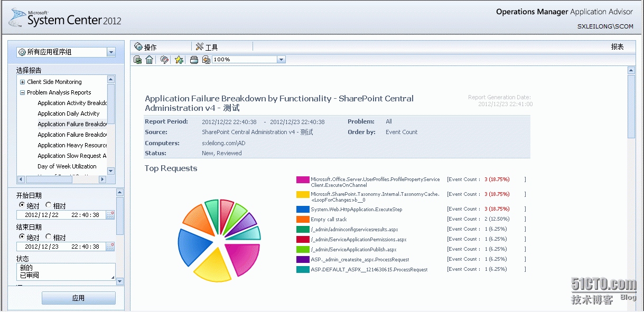Select 已审阅 in the 状态 list
Image resolution: width=644 pixels, height=312 pixels.
[x=29, y=275]
